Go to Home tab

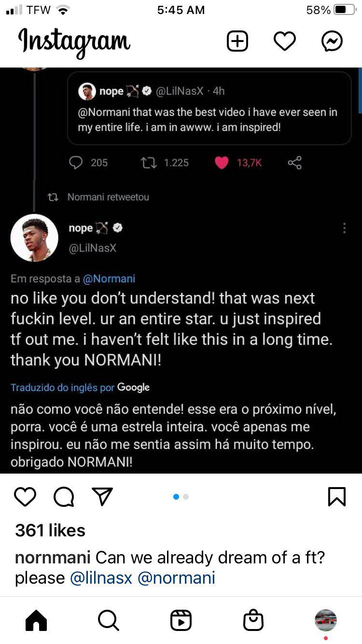[x=36, y=620]
